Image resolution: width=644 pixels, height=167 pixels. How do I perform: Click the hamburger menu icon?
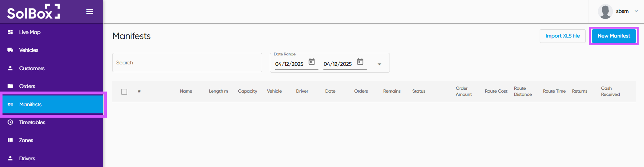90,12
